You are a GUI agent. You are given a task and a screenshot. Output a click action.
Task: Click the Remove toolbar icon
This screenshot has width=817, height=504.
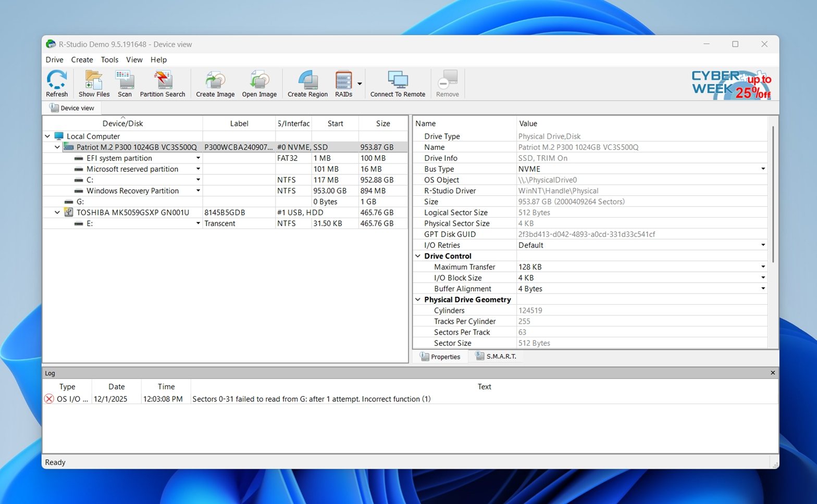[x=448, y=83]
